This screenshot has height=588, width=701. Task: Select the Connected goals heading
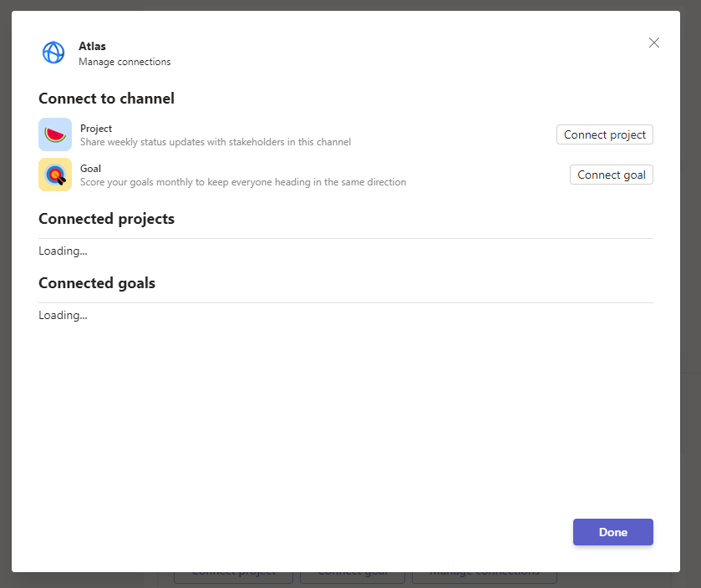point(97,283)
